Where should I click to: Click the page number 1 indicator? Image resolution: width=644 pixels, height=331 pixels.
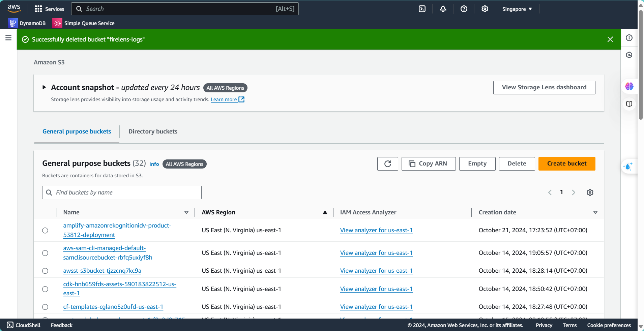click(x=561, y=192)
